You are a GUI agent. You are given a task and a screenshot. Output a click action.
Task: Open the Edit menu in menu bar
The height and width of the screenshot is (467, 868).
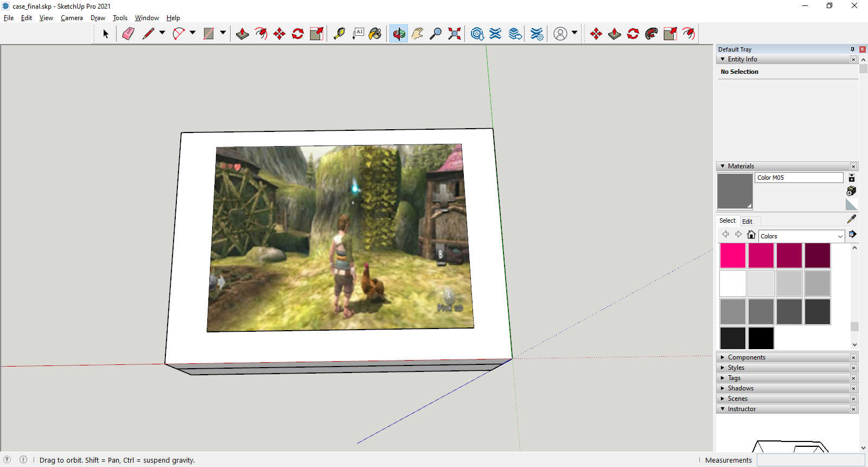pos(27,18)
